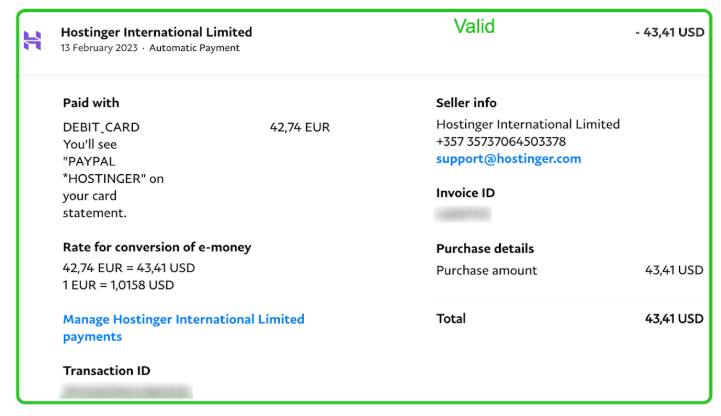Click the Purchase amount row label

point(486,270)
